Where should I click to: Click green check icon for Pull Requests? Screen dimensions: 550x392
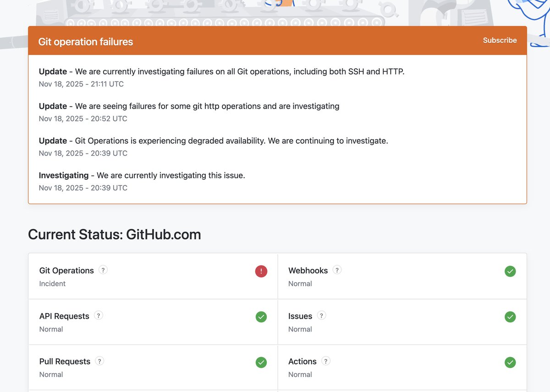(261, 362)
